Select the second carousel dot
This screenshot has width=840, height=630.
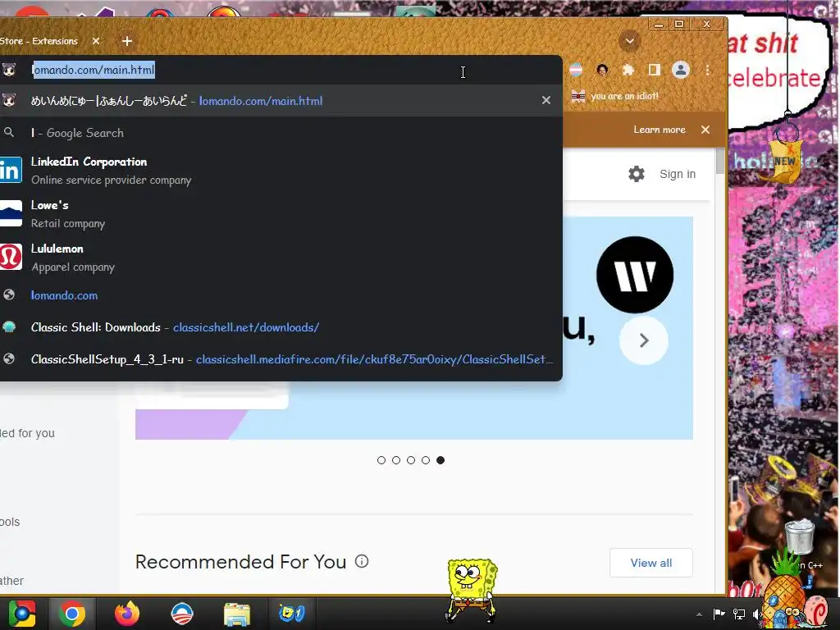point(396,460)
